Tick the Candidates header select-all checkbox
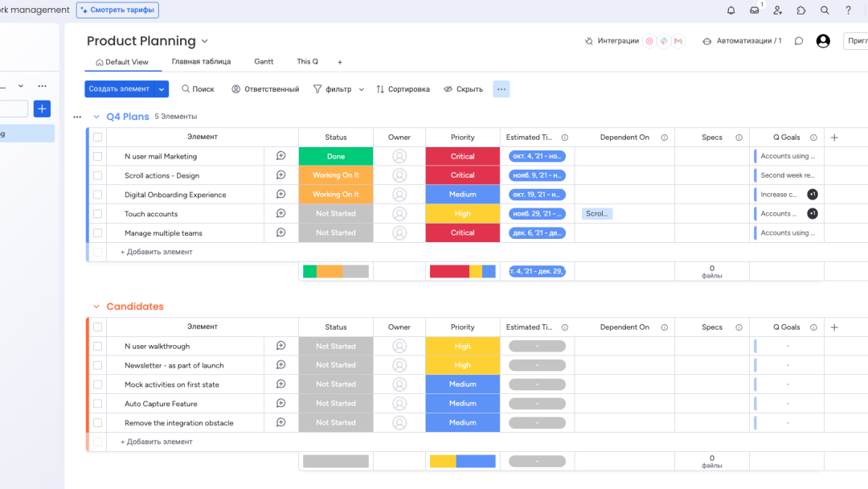 97,327
